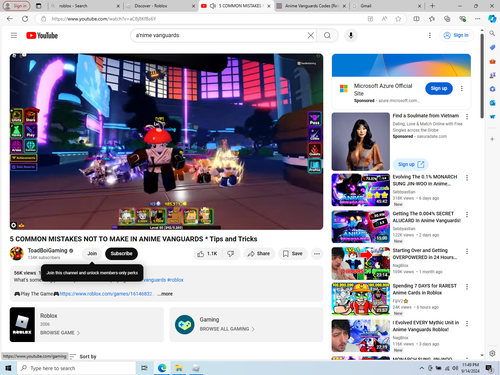Open the Starting Over and Getting OVERPOWERED thumbnail
Image resolution: width=500 pixels, height=375 pixels.
coord(361,263)
